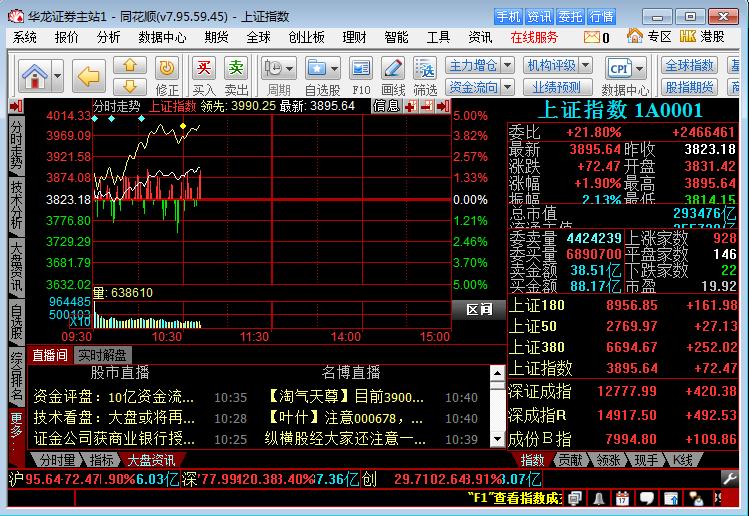Click the 手机 title bar button
The height and width of the screenshot is (516, 749).
tap(508, 17)
